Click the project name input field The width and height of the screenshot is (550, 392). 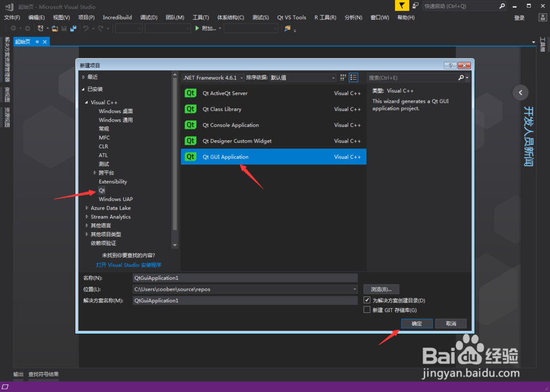(245, 278)
